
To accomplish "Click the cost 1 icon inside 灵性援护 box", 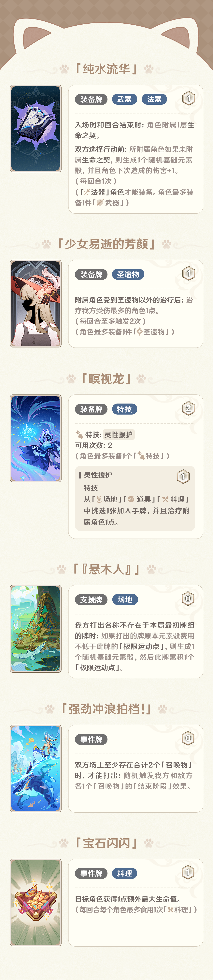I will tap(183, 476).
